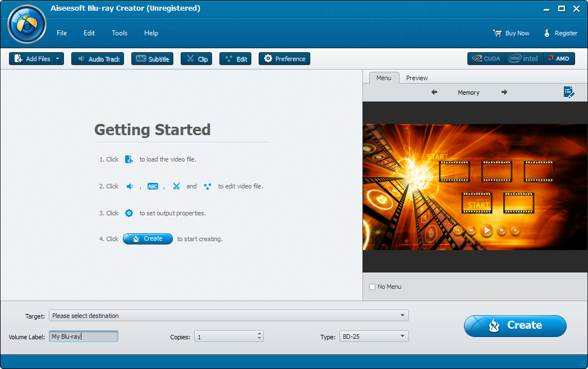This screenshot has width=588, height=369.
Task: Open the menu template editor icon
Action: 569,92
